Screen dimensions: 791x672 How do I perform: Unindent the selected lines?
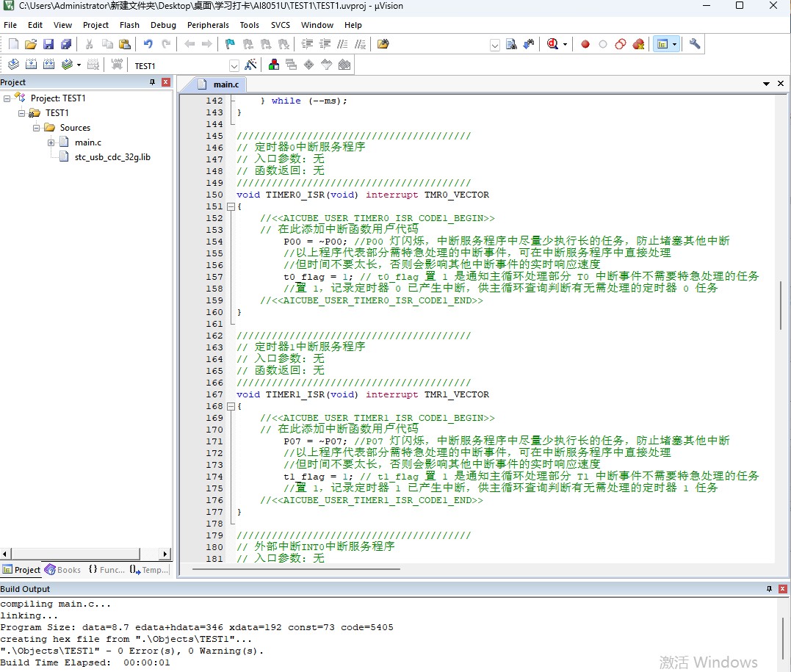click(x=325, y=44)
